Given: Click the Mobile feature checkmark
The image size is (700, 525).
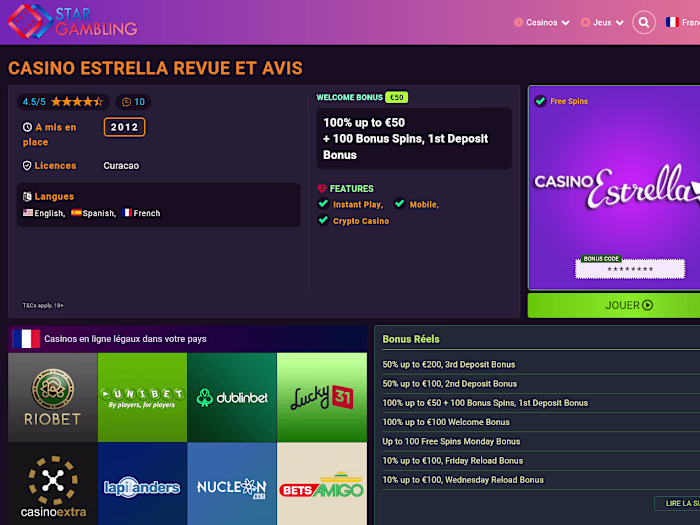Looking at the screenshot, I should 400,204.
